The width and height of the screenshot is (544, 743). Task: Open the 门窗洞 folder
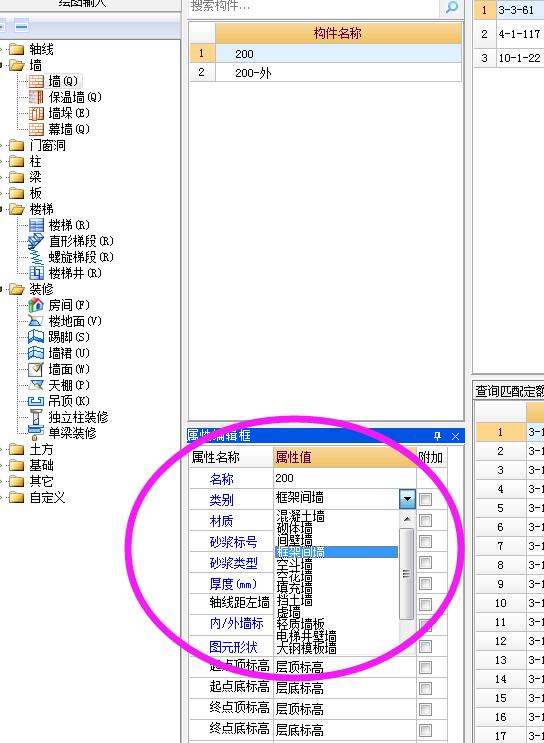coord(17,145)
